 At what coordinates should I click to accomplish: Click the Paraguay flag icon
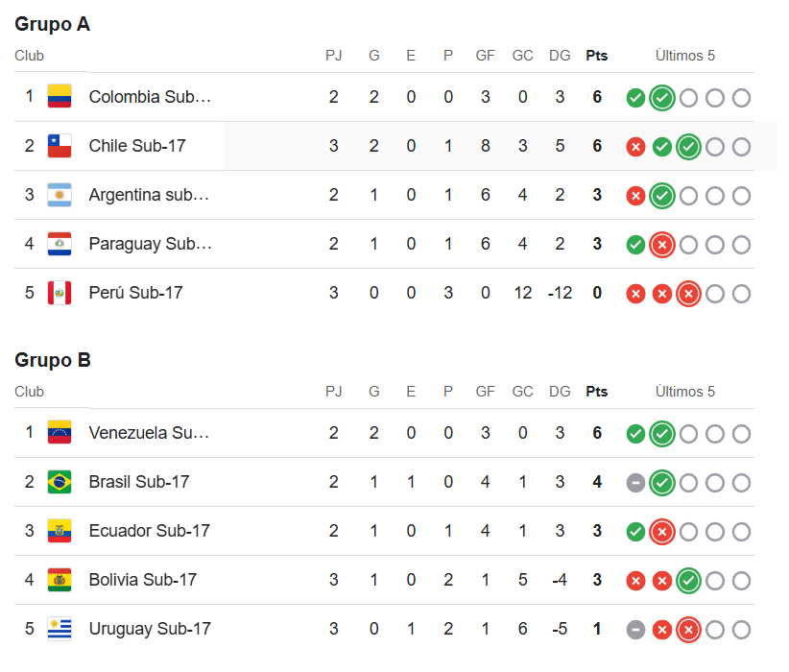tap(60, 244)
